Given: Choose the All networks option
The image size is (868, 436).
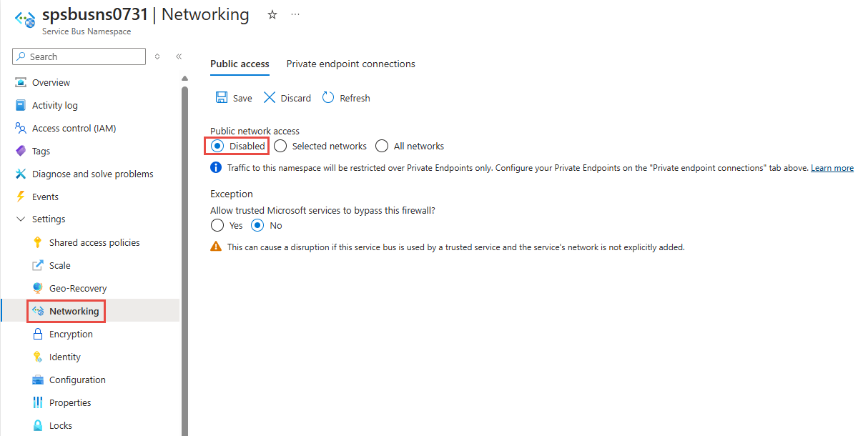Looking at the screenshot, I should coord(382,145).
